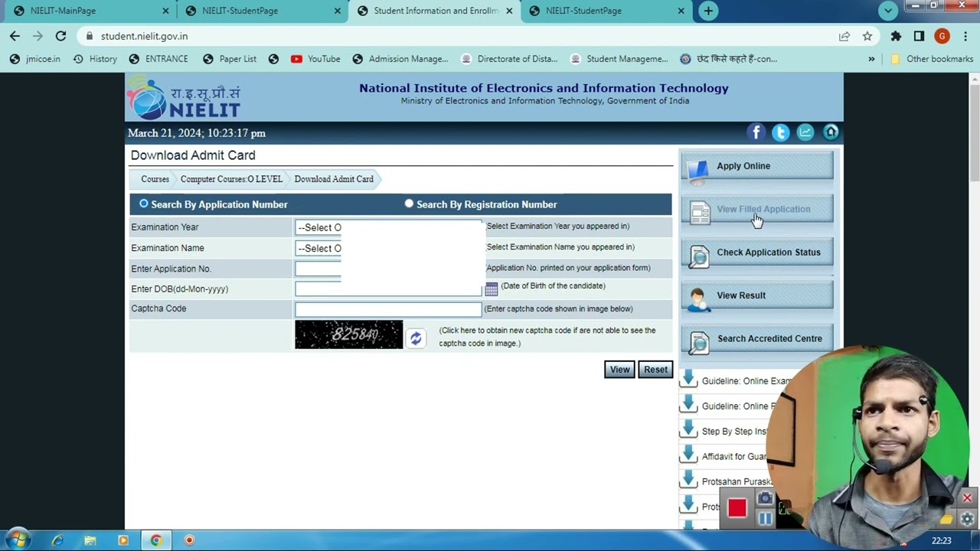Screen dimensions: 980x551
Task: Open Chrome three-dot menu
Action: click(964, 36)
